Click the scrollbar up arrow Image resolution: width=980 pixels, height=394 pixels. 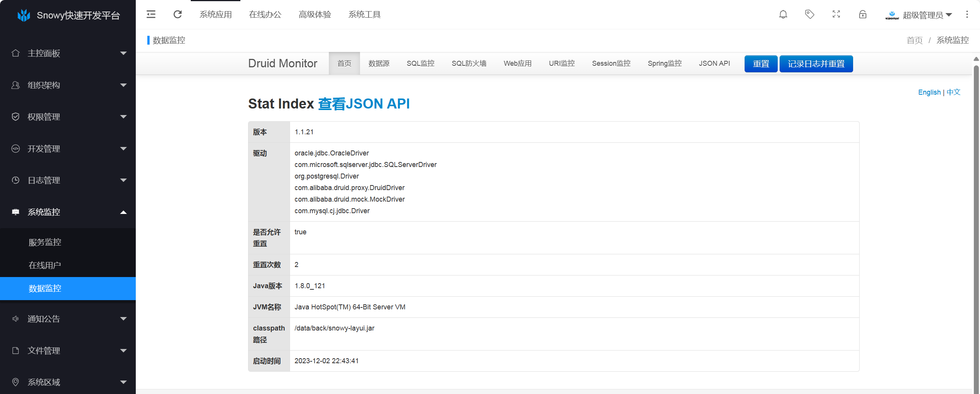(x=976, y=59)
